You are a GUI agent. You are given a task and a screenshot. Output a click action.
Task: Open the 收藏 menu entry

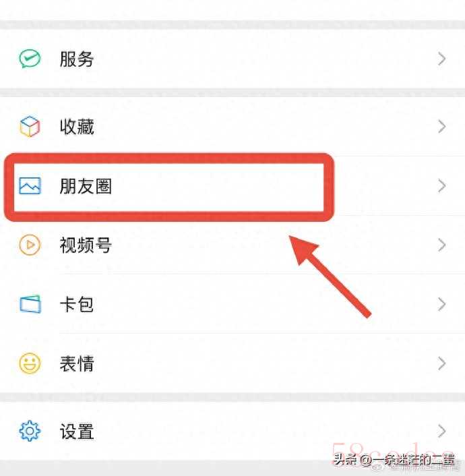click(232, 126)
